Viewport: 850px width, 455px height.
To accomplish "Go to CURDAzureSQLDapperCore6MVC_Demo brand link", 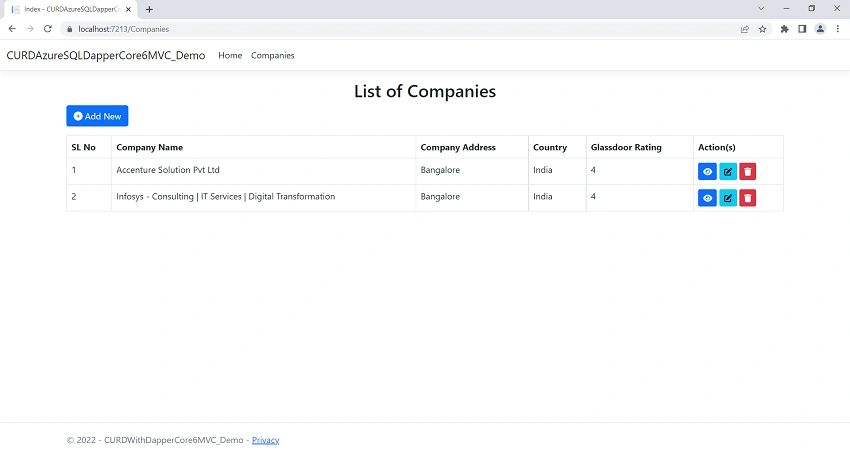I will (106, 55).
